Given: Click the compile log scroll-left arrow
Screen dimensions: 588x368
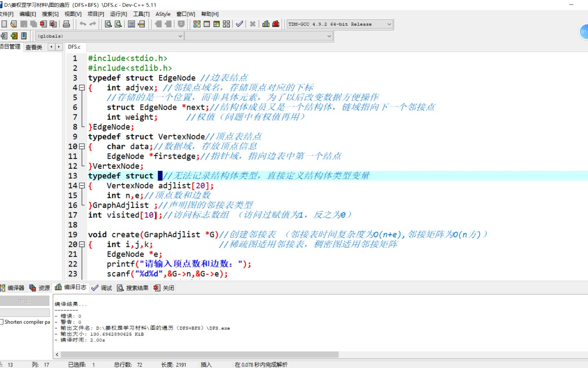Looking at the screenshot, I should 57,354.
